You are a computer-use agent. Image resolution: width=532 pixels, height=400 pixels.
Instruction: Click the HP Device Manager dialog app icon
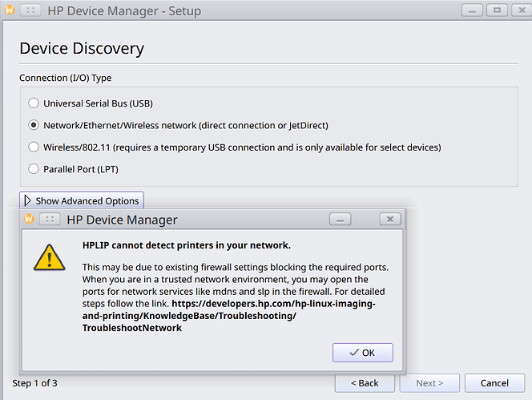[29, 219]
